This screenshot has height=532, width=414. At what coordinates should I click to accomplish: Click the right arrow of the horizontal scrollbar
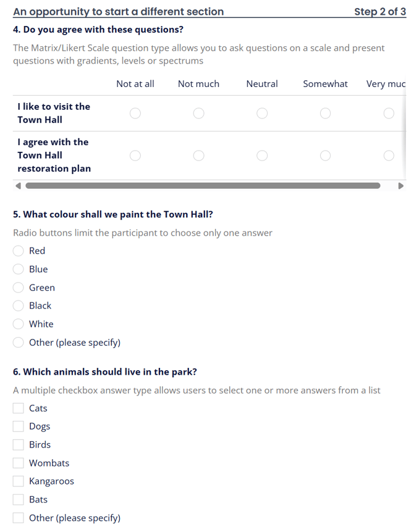point(401,186)
